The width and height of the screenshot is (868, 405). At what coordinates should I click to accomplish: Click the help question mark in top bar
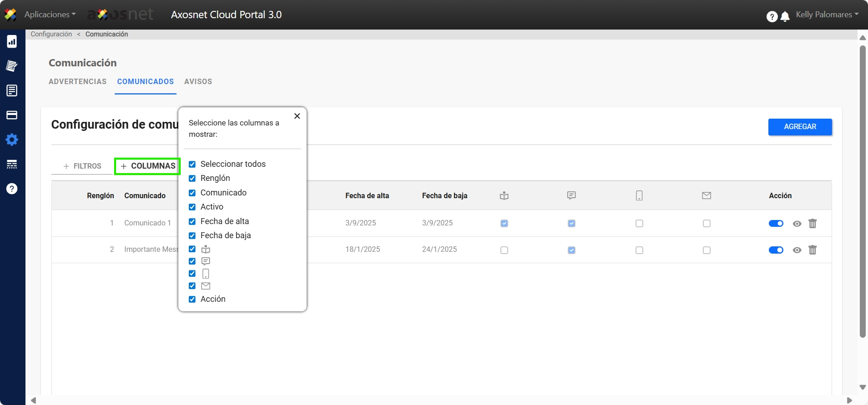pyautogui.click(x=772, y=17)
